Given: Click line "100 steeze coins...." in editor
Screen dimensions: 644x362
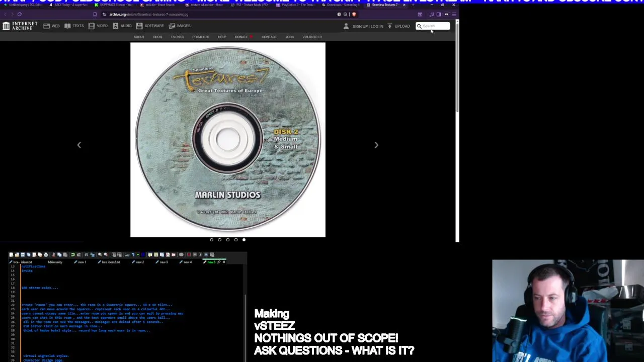Looking at the screenshot, I should (x=39, y=288).
